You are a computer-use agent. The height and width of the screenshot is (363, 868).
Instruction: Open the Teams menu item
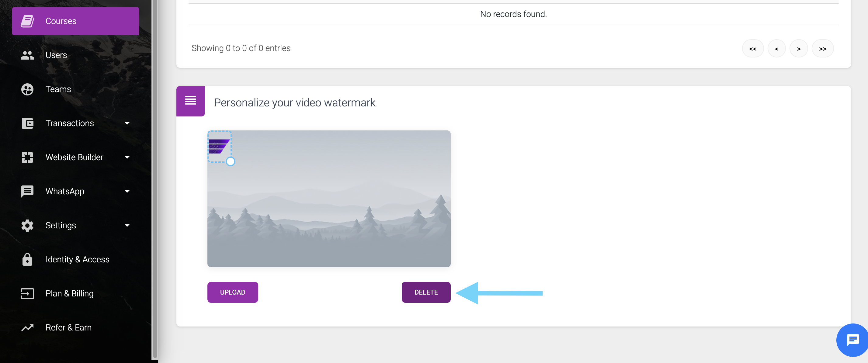(x=75, y=89)
